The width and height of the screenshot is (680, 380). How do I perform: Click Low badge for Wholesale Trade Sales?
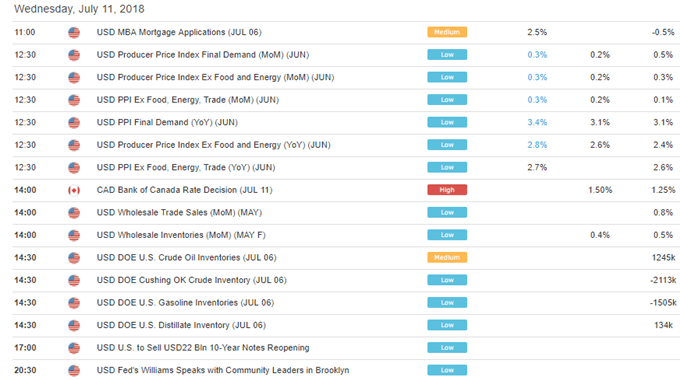pyautogui.click(x=447, y=213)
